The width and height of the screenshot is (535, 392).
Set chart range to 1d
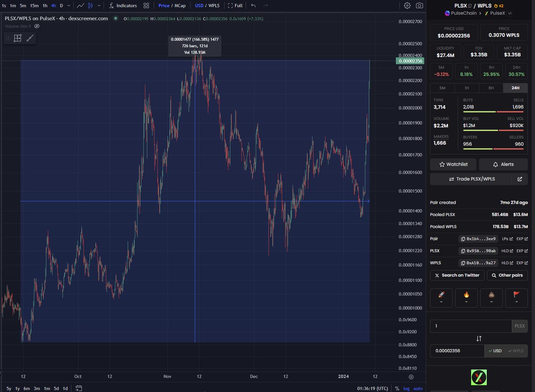coord(65,388)
